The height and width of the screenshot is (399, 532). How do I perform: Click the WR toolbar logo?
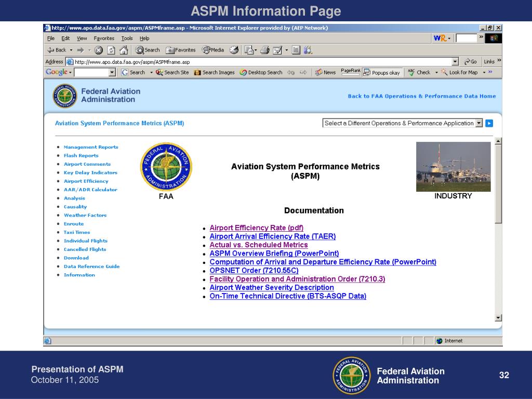(440, 38)
